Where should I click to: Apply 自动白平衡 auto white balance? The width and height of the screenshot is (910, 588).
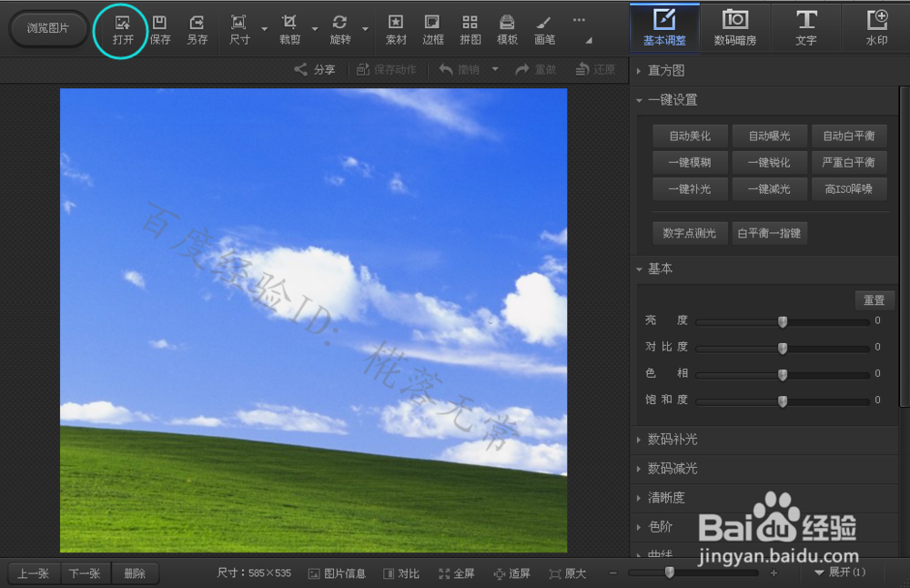pyautogui.click(x=849, y=137)
